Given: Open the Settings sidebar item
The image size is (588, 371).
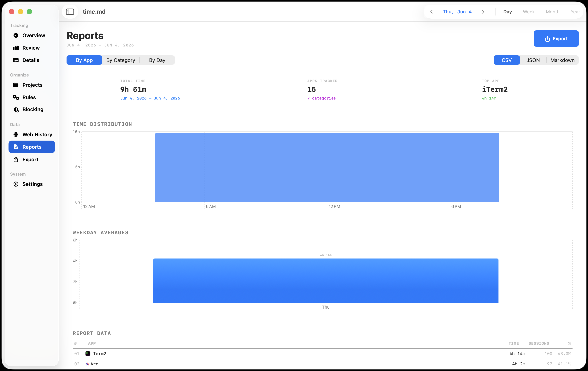Looking at the screenshot, I should tap(32, 184).
